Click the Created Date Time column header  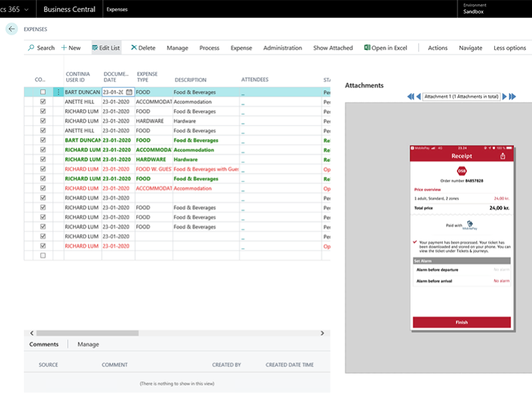(289, 364)
